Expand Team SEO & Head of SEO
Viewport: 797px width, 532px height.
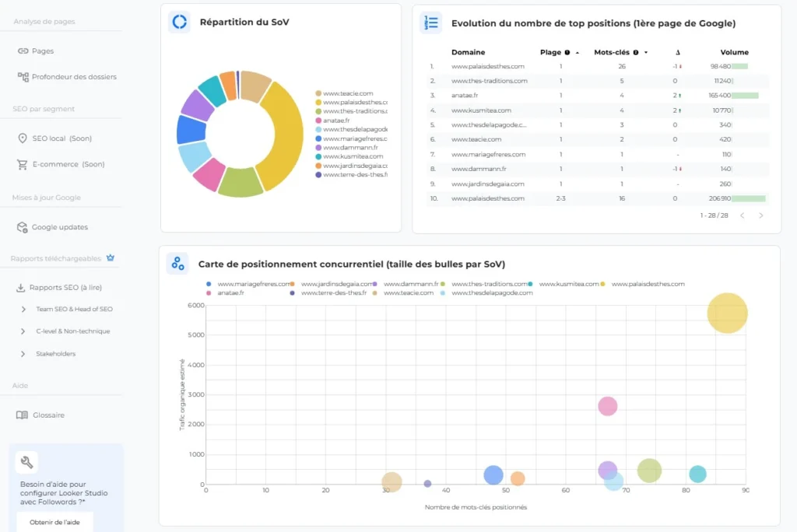24,310
